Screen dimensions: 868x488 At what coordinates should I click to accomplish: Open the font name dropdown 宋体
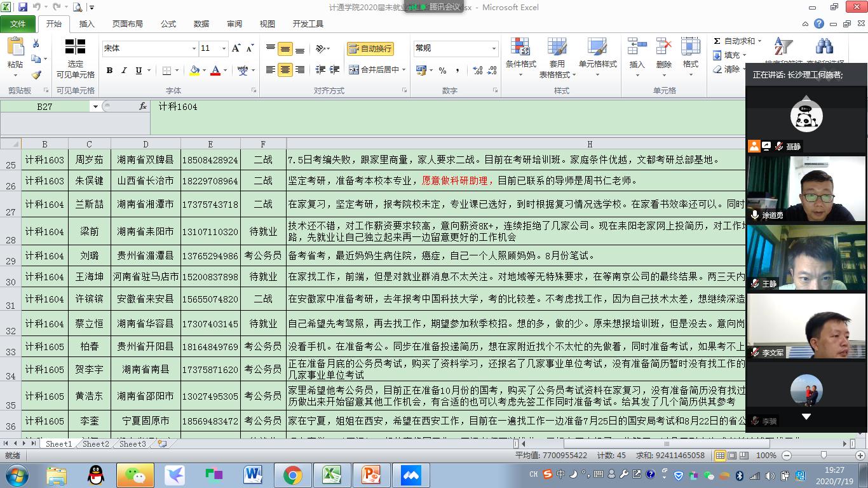(194, 49)
